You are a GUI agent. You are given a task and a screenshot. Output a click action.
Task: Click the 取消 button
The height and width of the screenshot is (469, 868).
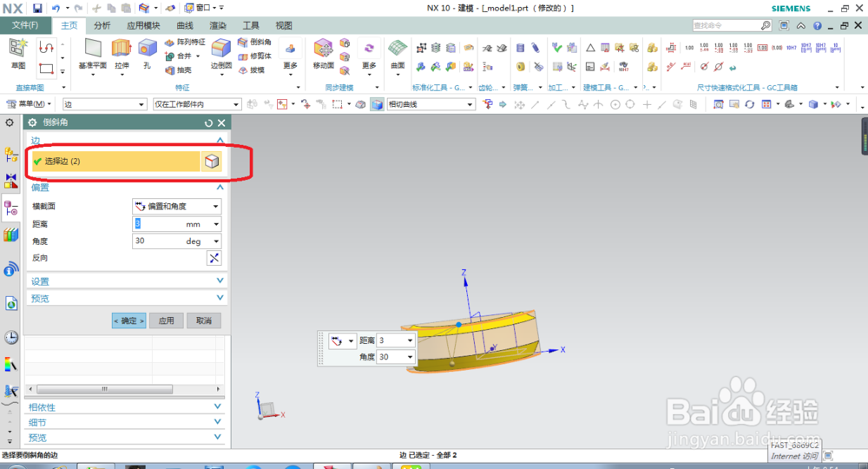204,320
